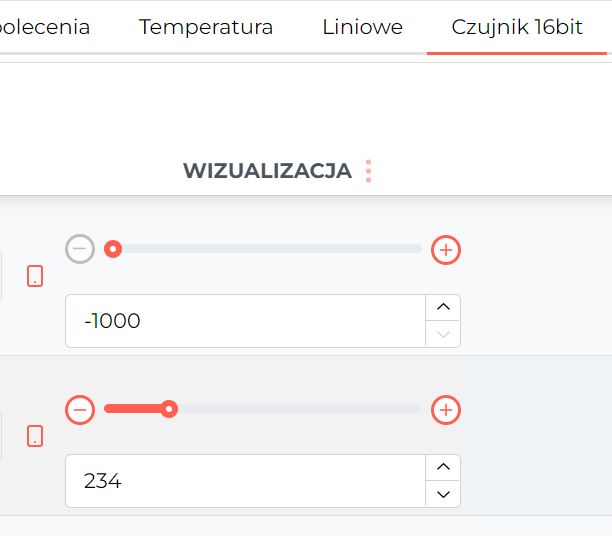This screenshot has width=612, height=536.
Task: Select the Czujnik 16bit tab
Action: click(x=517, y=27)
